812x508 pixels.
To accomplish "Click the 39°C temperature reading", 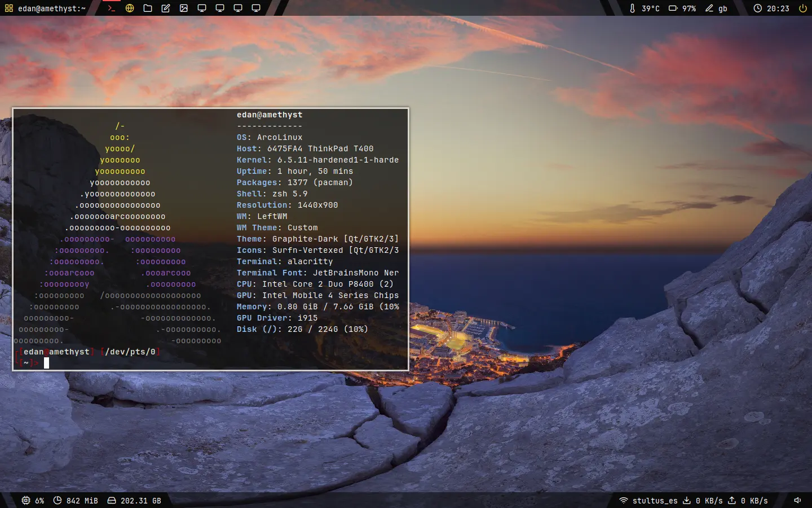I will (651, 8).
